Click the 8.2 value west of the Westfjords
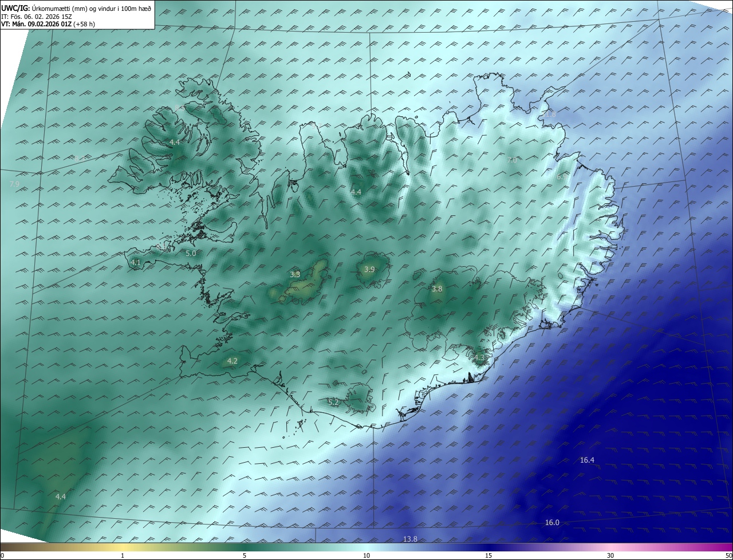 (x=81, y=158)
